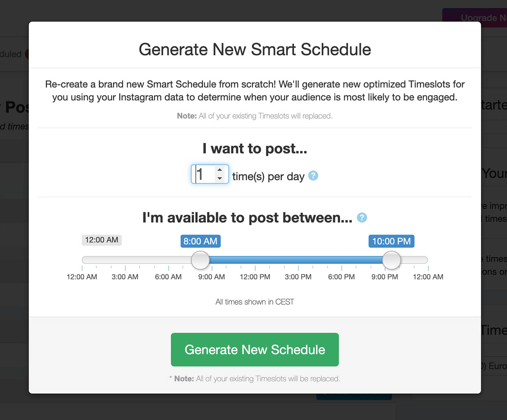The height and width of the screenshot is (420, 507).
Task: Click the blue 8:00 AM tooltip badge
Action: coord(200,241)
